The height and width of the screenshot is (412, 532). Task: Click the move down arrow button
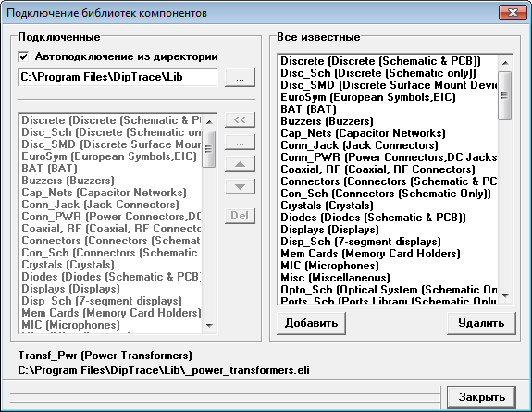click(x=240, y=187)
